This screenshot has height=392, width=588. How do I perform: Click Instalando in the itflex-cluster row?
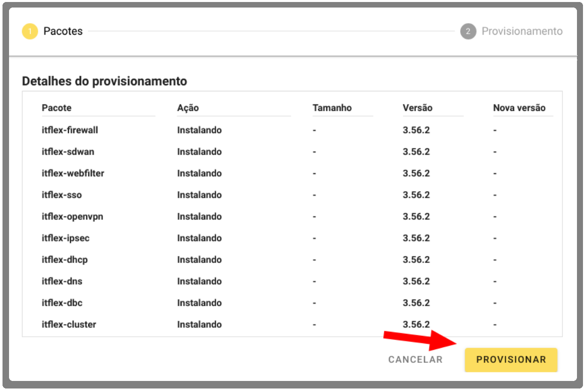pyautogui.click(x=199, y=324)
